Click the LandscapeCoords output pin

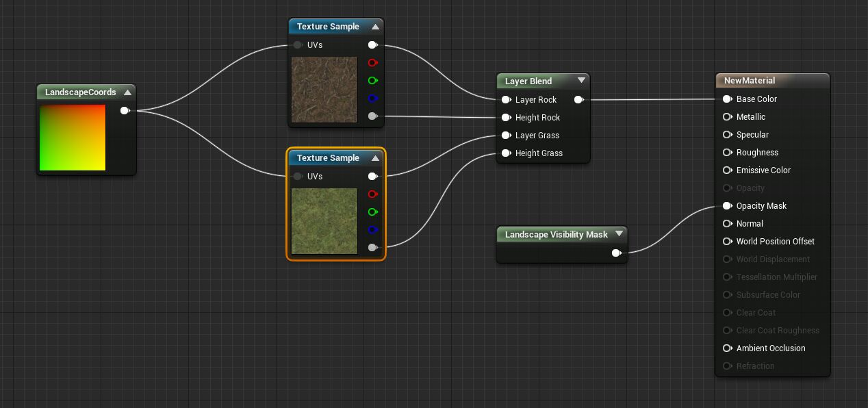pos(125,111)
